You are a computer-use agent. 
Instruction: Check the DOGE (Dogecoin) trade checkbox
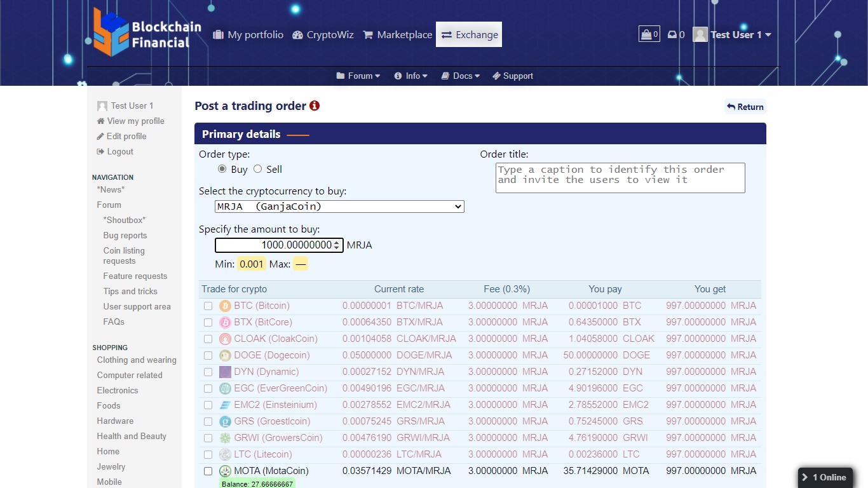click(x=208, y=356)
